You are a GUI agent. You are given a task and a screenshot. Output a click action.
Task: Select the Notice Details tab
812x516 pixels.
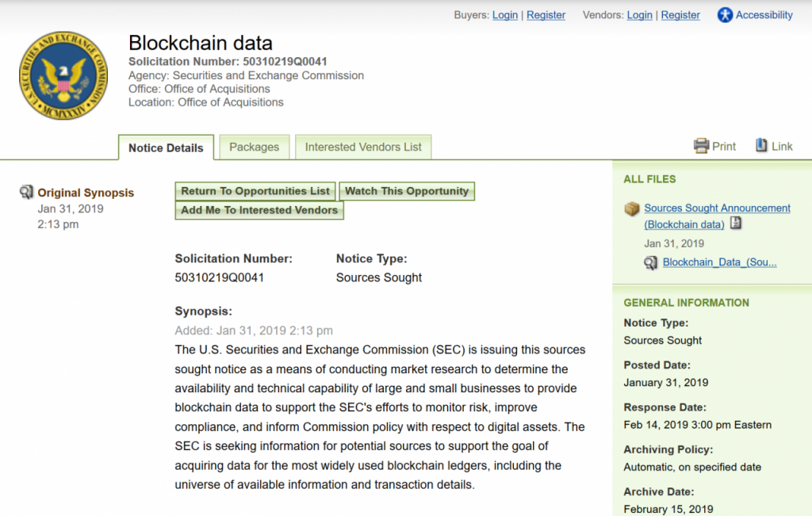166,147
